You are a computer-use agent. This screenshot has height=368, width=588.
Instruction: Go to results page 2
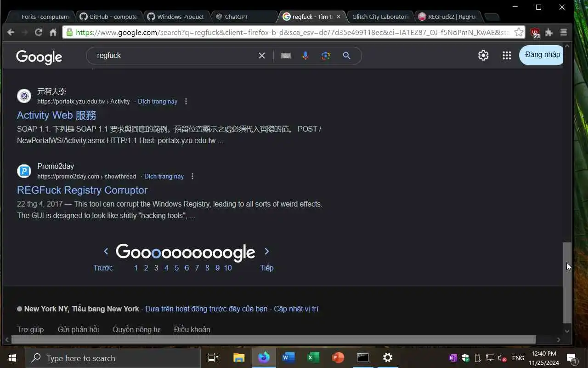[146, 268]
